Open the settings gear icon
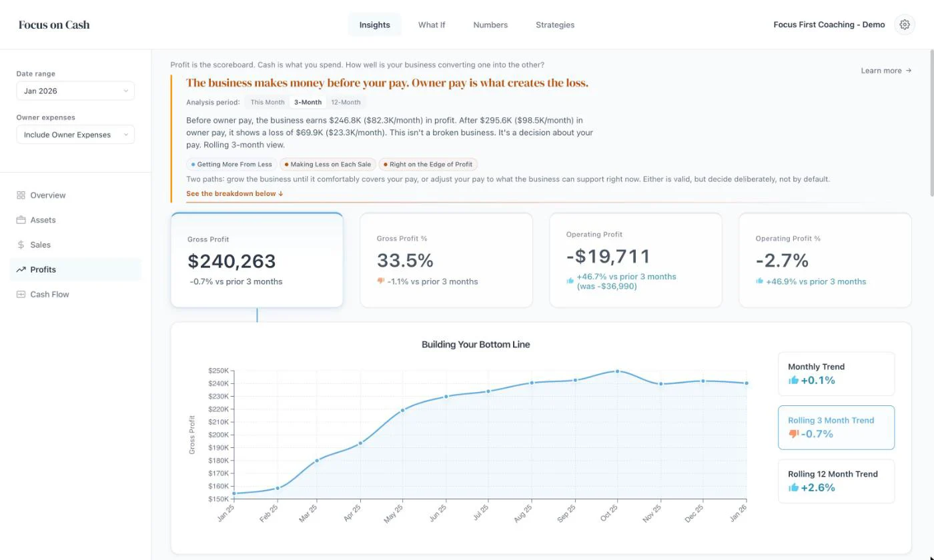934x560 pixels. point(905,25)
